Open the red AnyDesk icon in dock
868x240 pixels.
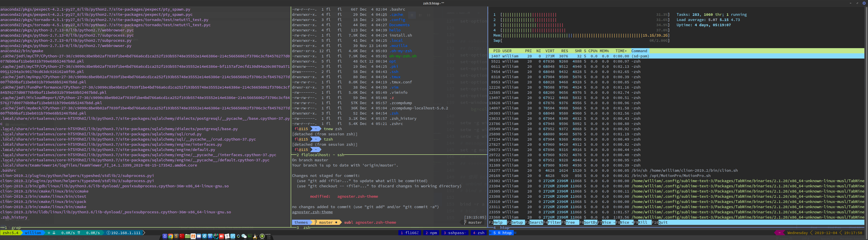[221, 236]
